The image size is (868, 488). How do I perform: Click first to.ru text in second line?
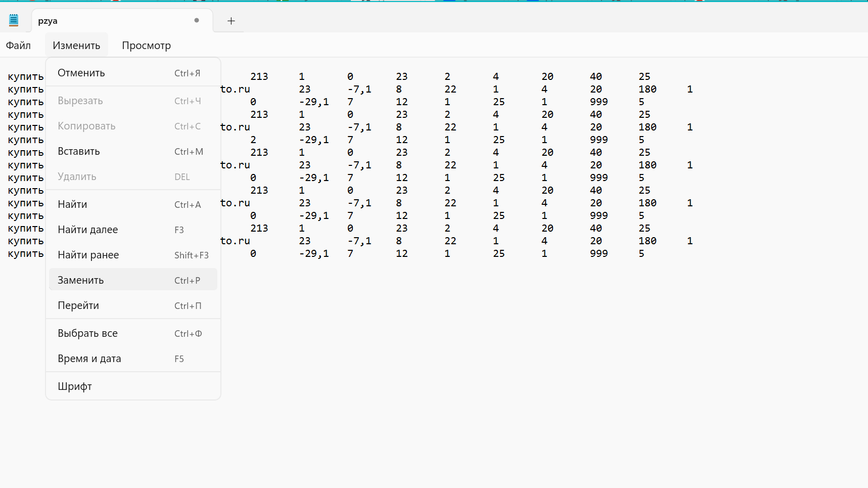(235, 89)
